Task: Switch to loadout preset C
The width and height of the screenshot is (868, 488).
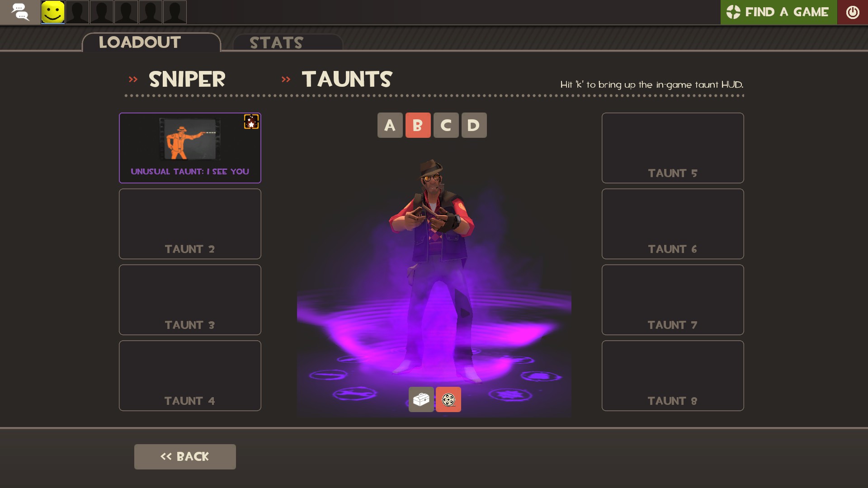Action: [446, 125]
